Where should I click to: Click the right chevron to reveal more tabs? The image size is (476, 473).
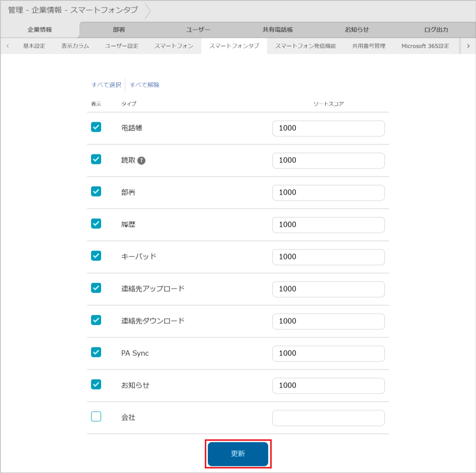468,46
